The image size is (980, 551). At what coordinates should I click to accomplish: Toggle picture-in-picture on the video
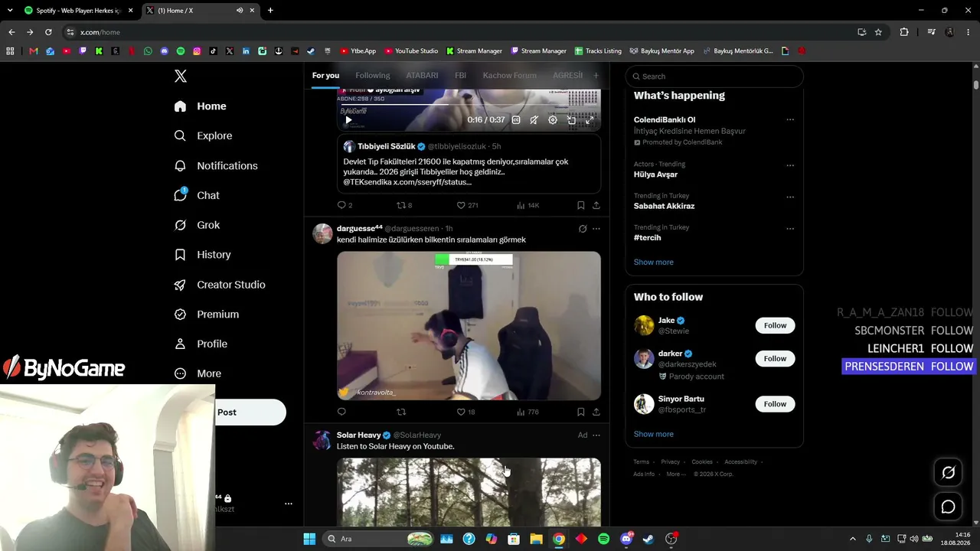coord(571,120)
